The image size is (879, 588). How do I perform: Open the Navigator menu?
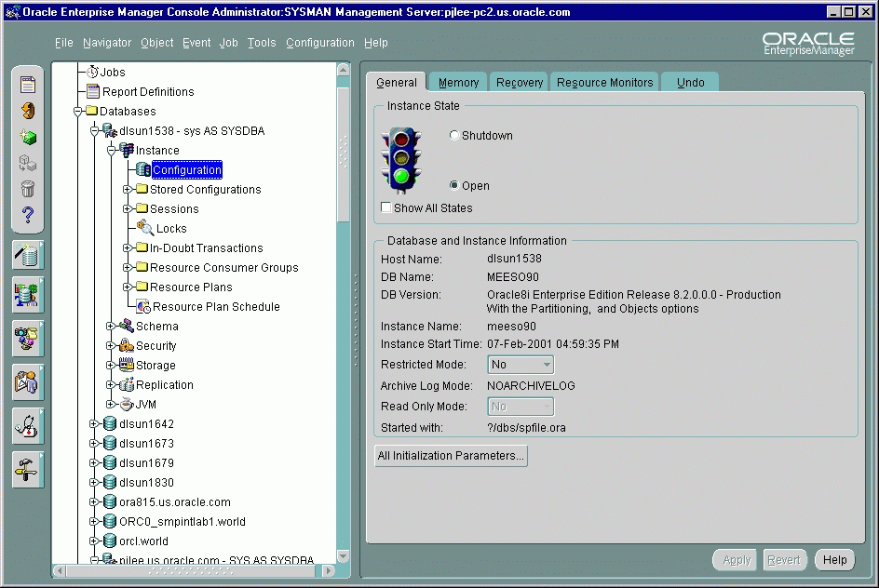pos(106,43)
